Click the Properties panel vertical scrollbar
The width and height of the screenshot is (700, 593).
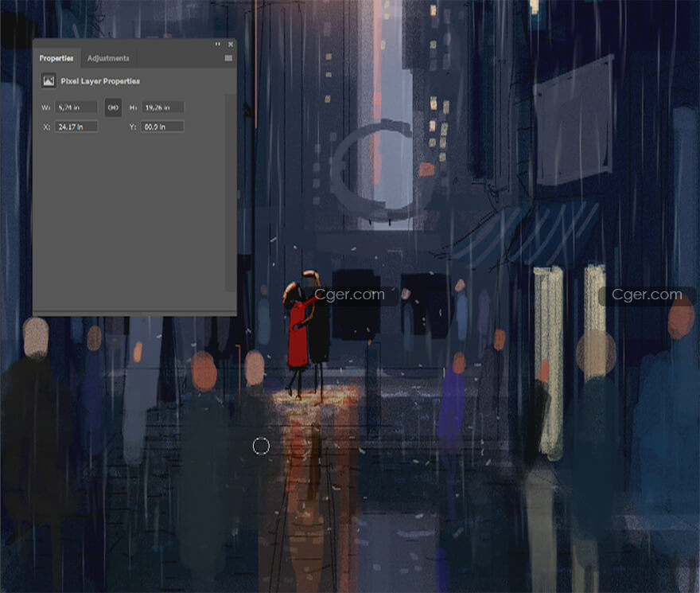(x=231, y=192)
